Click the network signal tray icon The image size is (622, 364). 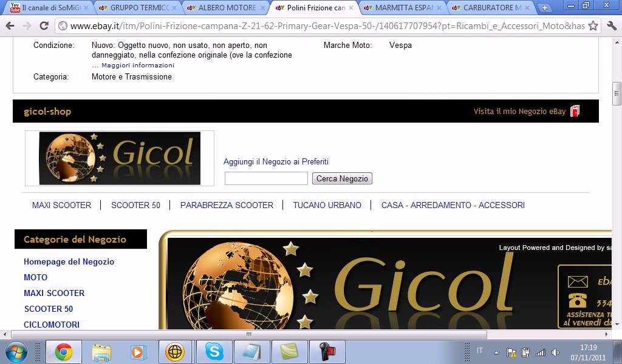(x=540, y=352)
